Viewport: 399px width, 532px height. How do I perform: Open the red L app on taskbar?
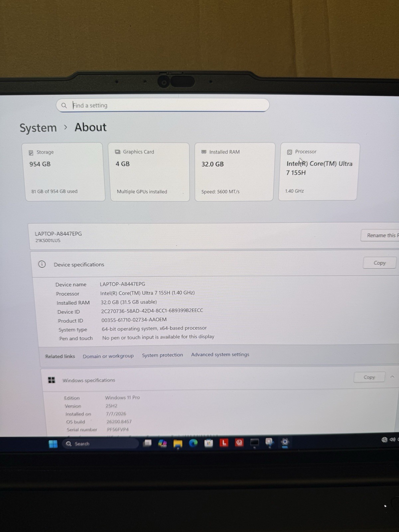[x=224, y=443]
